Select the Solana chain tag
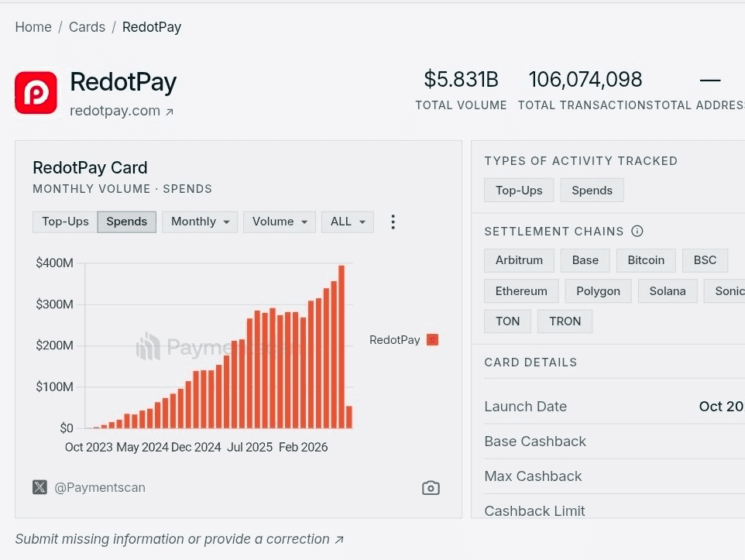Image resolution: width=745 pixels, height=560 pixels. (x=668, y=291)
